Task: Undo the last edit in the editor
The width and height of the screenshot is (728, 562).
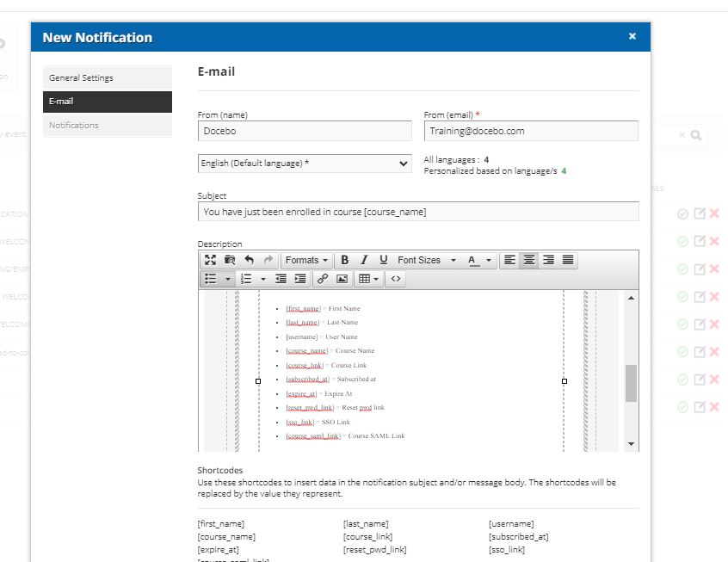Action: (250, 260)
